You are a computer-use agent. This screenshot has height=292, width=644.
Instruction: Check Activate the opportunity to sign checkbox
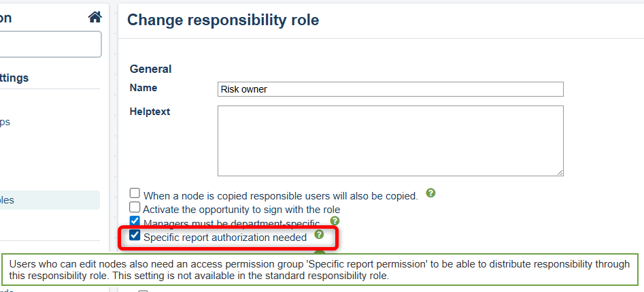135,208
